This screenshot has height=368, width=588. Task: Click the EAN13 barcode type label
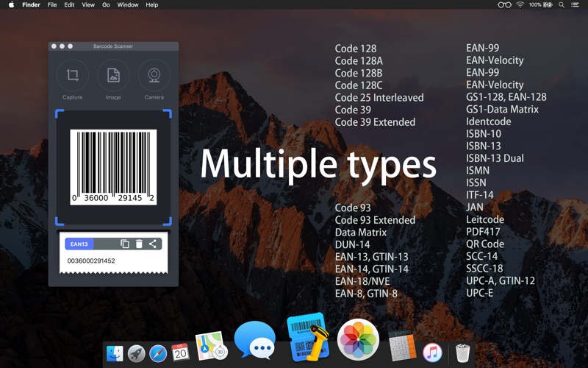[x=79, y=244]
